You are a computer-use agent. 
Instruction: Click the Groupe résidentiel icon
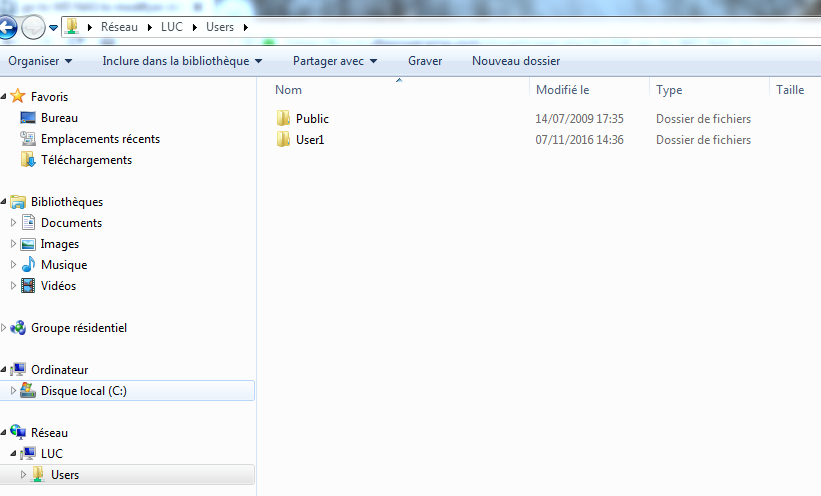[18, 328]
